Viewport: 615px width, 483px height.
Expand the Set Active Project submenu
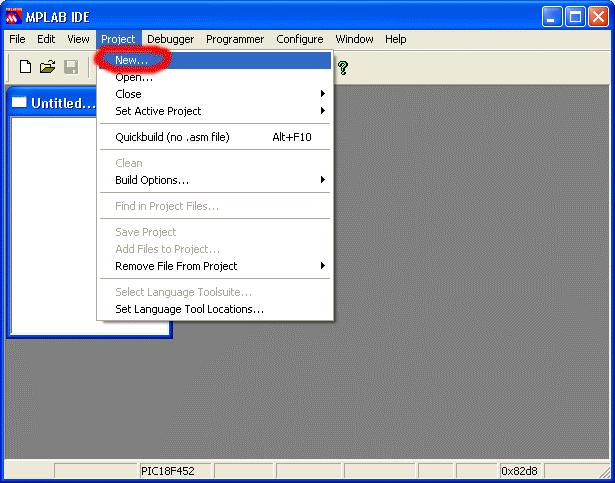pyautogui.click(x=215, y=111)
